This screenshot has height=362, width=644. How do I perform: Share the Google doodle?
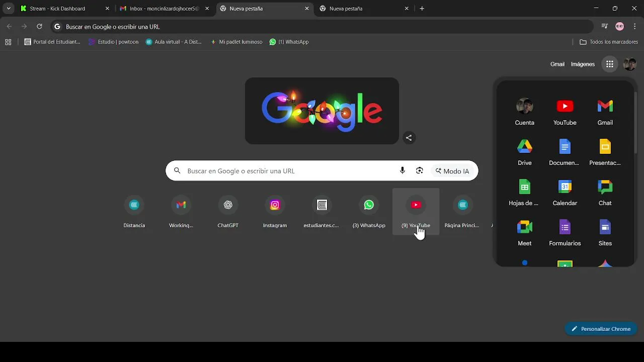point(409,138)
